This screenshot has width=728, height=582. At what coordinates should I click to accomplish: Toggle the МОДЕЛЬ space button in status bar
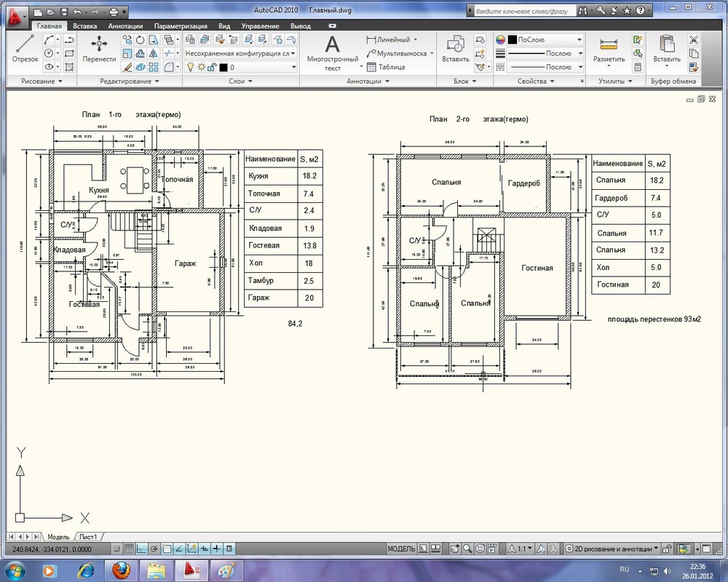pos(401,548)
